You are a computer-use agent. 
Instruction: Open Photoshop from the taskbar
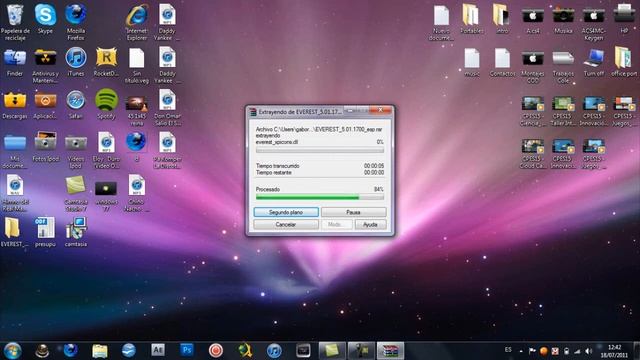[x=187, y=350]
